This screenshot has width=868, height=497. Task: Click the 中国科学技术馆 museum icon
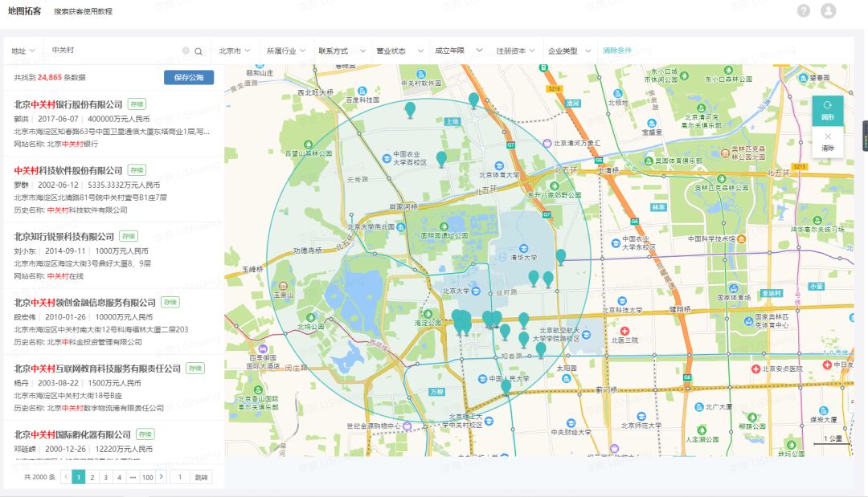[741, 238]
